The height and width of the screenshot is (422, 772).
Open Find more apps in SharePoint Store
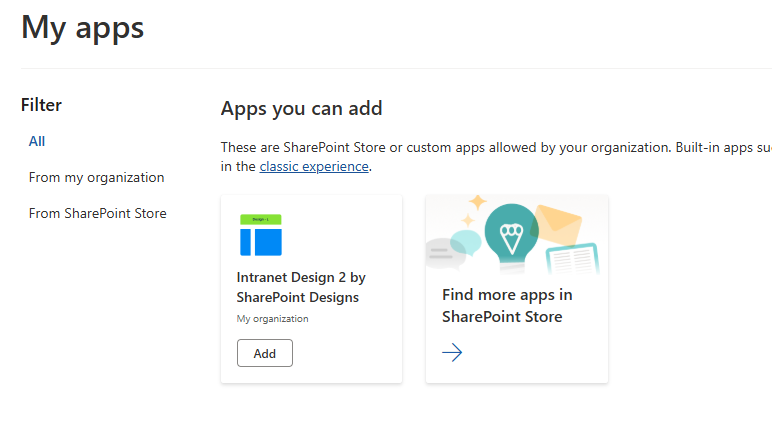(507, 305)
